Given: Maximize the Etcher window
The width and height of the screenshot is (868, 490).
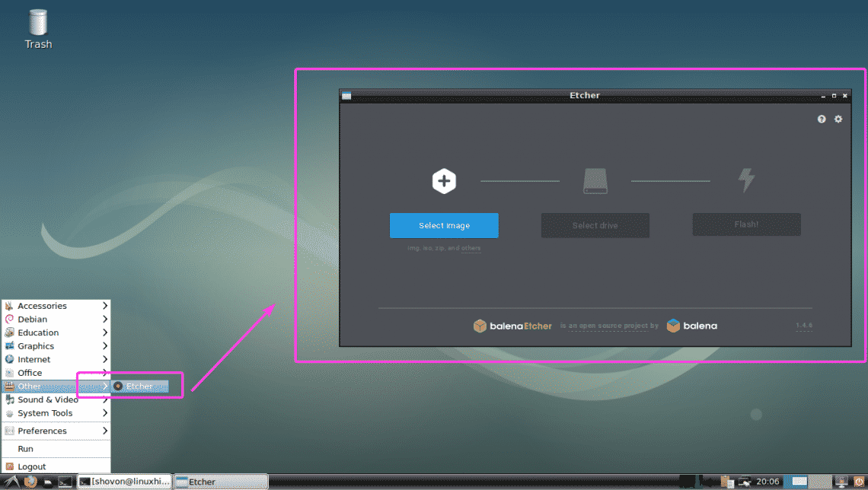Looking at the screenshot, I should click(834, 96).
